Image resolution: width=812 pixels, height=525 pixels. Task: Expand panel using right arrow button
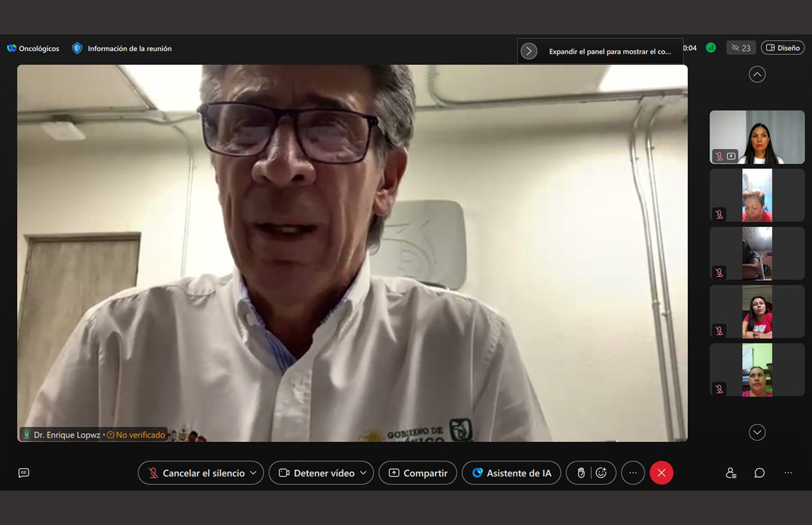pos(529,51)
